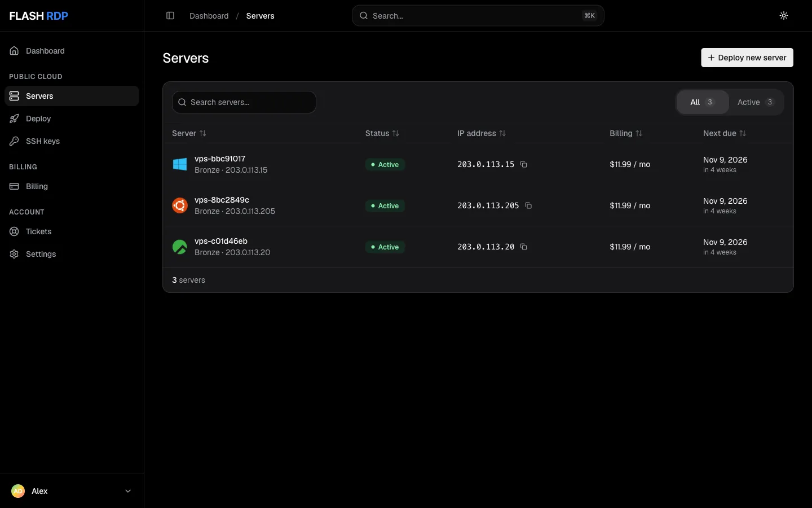Copy IP address 203.0.113.15
Viewport: 812px width, 508px height.
[524, 164]
